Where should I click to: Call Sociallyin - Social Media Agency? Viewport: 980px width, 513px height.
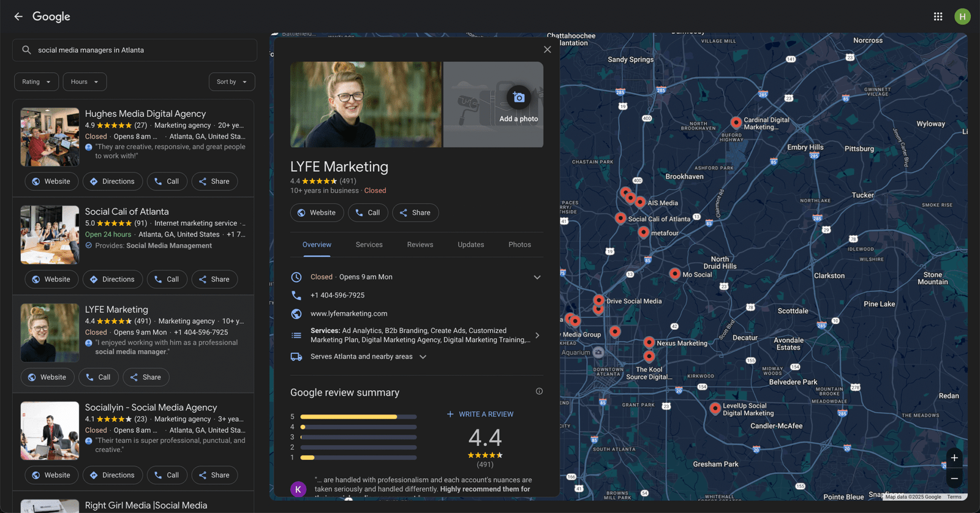[x=167, y=476]
